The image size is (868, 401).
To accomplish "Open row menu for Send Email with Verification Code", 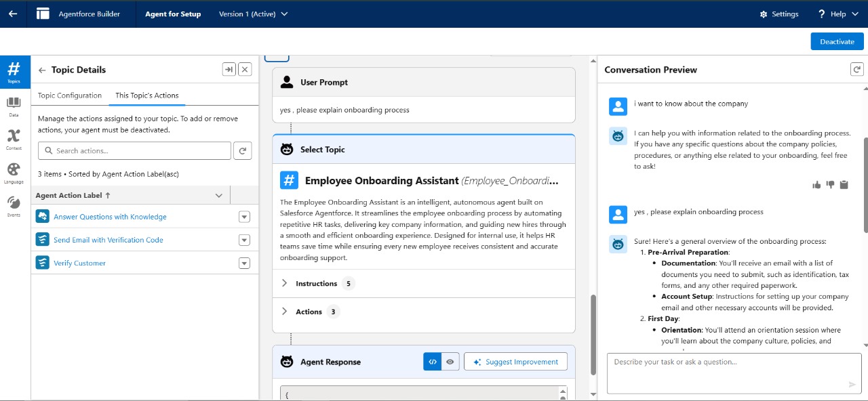I will tap(245, 240).
